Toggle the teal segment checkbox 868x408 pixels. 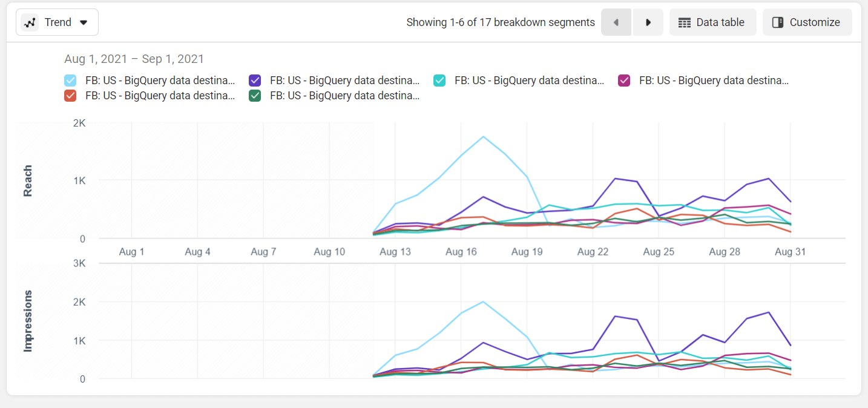click(x=439, y=80)
